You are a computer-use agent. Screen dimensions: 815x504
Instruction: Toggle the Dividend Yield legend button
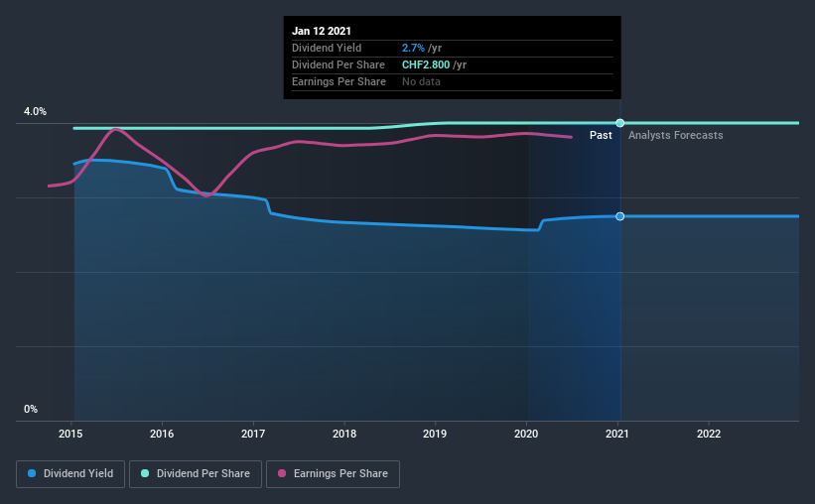coord(70,474)
